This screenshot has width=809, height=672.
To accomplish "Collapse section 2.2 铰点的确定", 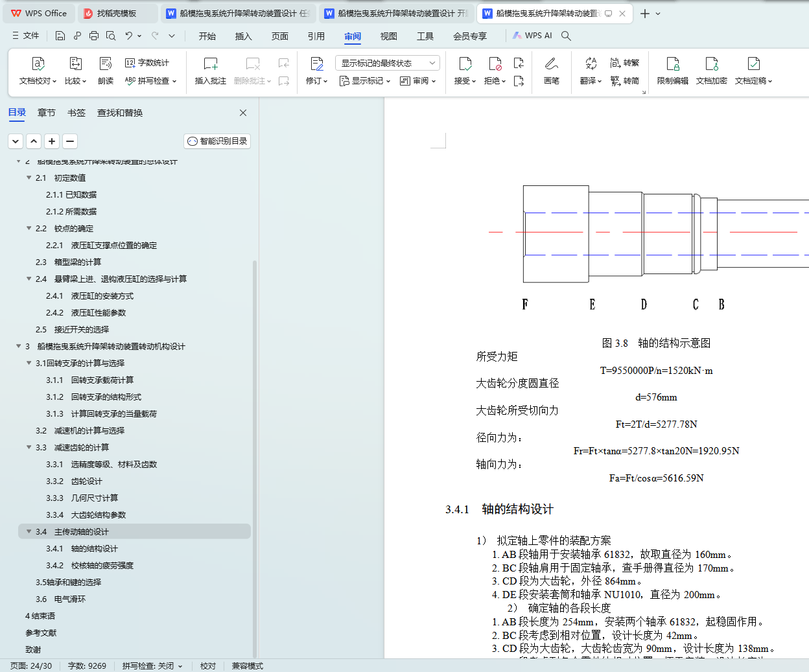I will coord(29,228).
